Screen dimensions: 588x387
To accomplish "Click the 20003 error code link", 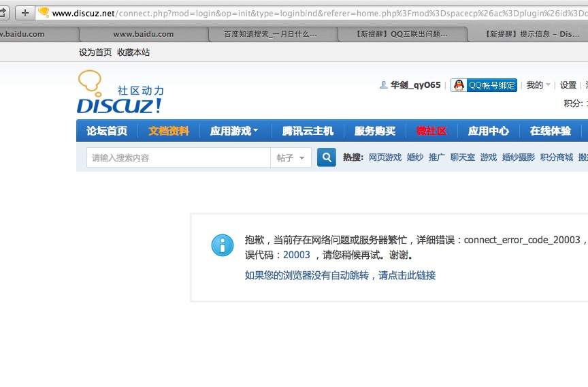I will click(x=297, y=255).
